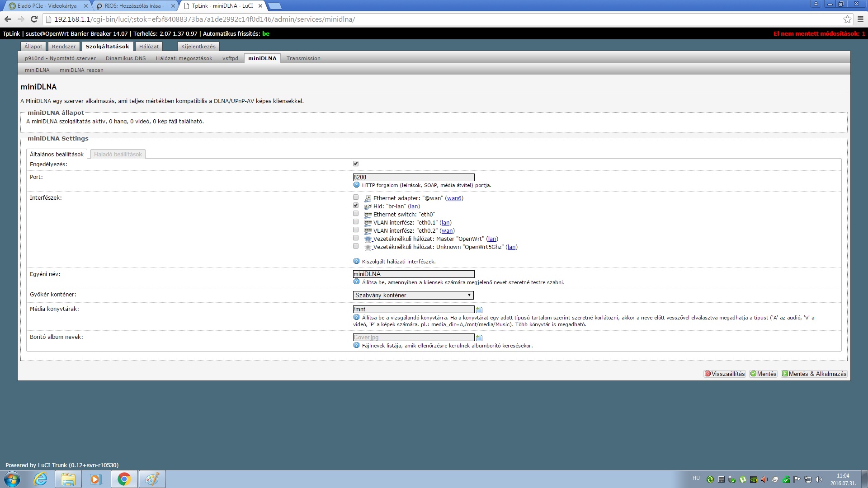
Task: Open the Szolgáltatások top menu
Action: pyautogui.click(x=107, y=47)
